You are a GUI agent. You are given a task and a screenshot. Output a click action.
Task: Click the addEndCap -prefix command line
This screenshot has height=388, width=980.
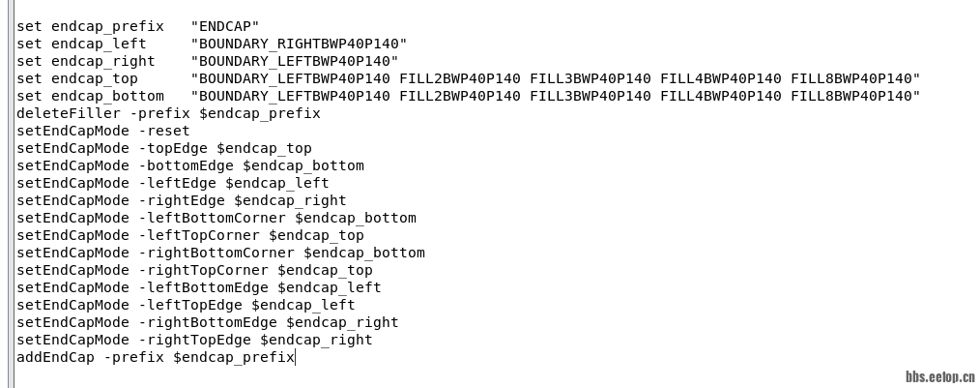tap(156, 358)
